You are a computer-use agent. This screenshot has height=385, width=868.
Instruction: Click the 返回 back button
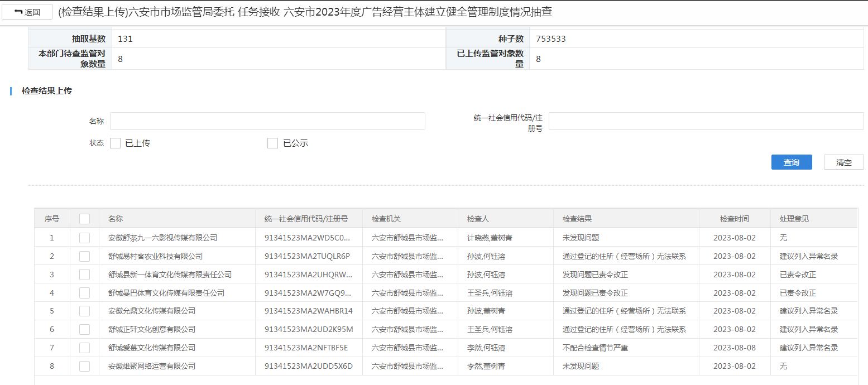click(x=27, y=12)
